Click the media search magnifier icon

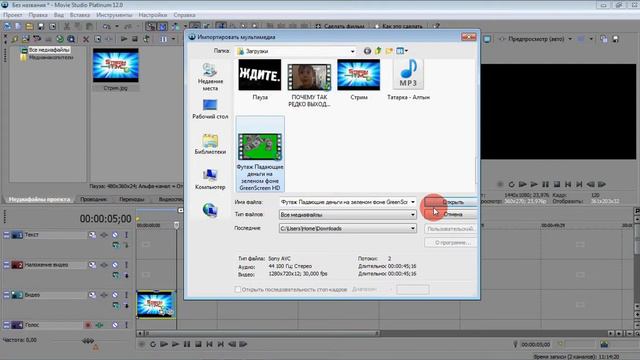tap(71, 39)
